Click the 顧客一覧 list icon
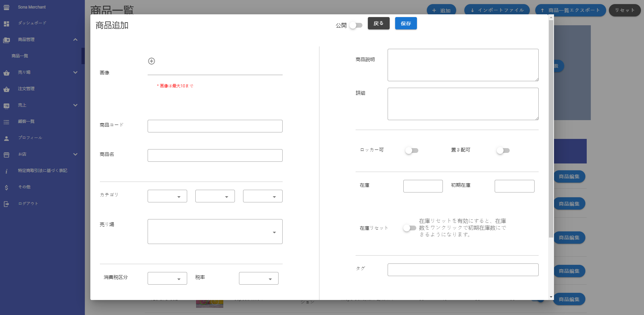644x315 pixels. pyautogui.click(x=6, y=122)
